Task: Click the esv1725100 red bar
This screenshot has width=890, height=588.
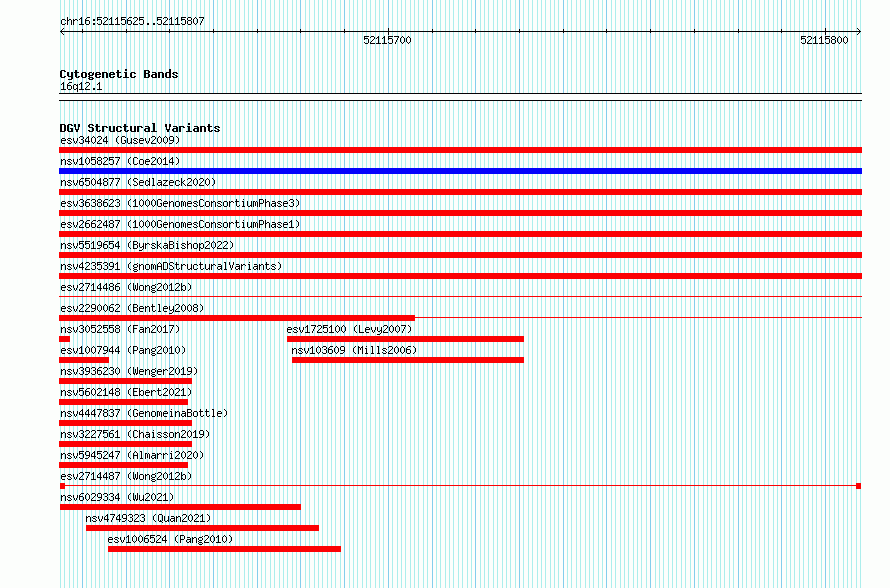Action: point(405,339)
